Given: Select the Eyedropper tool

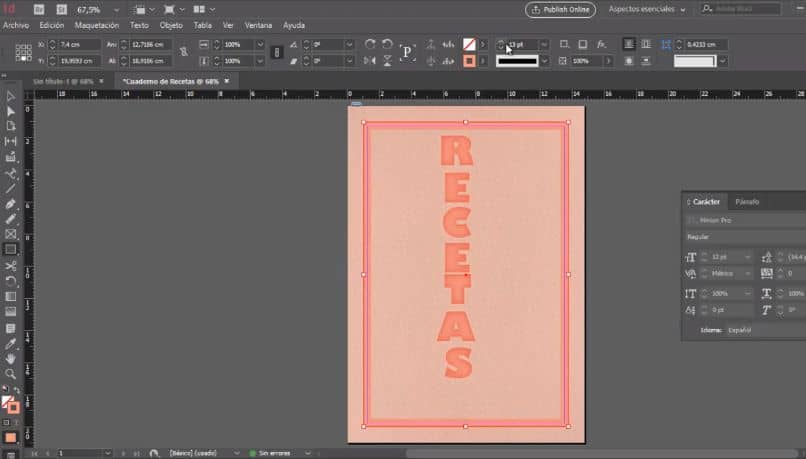Looking at the screenshot, I should (11, 343).
